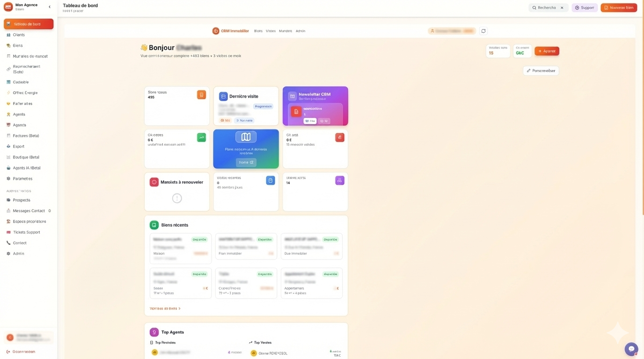
Task: Click Déconnexion at sidebar bottom
Action: (x=21, y=352)
